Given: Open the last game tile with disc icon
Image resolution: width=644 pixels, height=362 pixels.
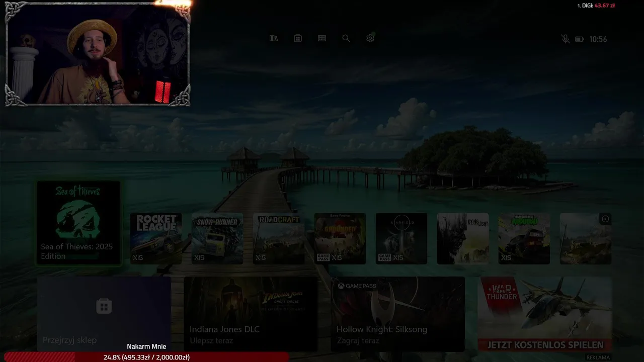Looking at the screenshot, I should [586, 238].
